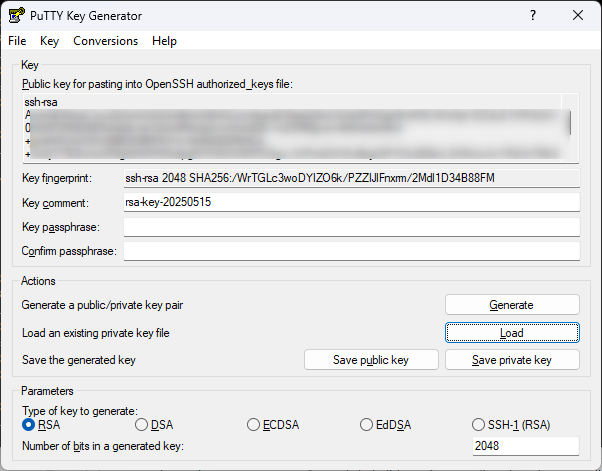Click 'Type of key to generate:' label
The image size is (602, 471).
(79, 411)
